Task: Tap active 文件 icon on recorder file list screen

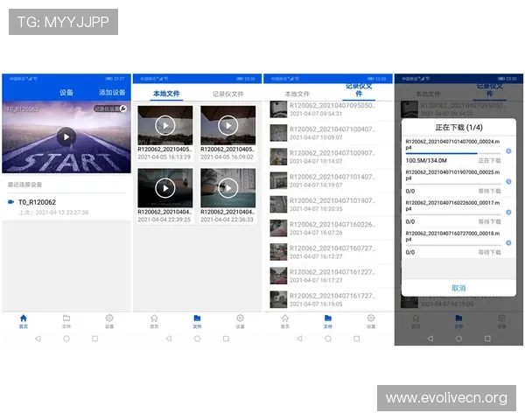Action: tap(328, 321)
